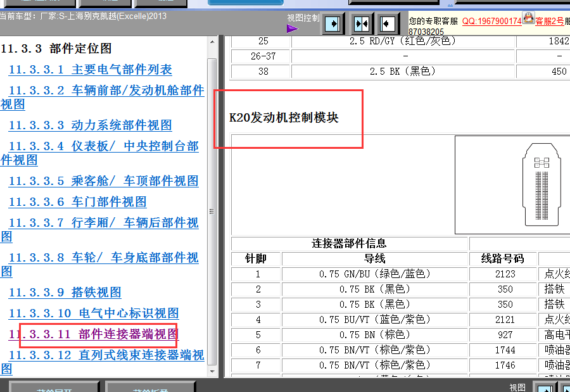Click wire cell 2.5 RD/GY (红色/灰色)
Image resolution: width=570 pixels, height=392 pixels.
(x=403, y=41)
